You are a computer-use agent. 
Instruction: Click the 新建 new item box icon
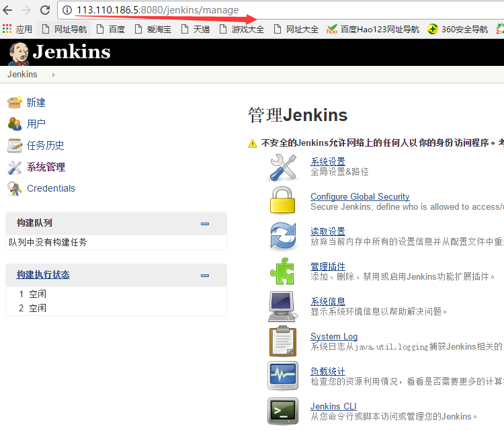coord(15,102)
